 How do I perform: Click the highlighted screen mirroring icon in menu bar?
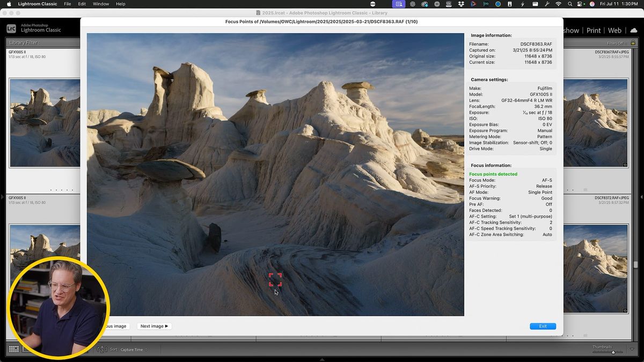click(398, 4)
